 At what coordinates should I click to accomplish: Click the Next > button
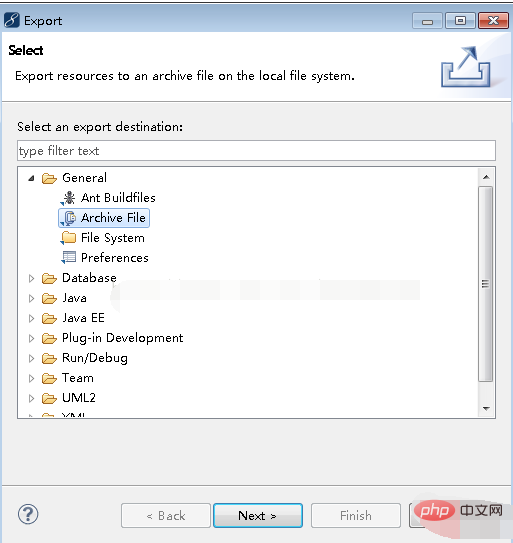pos(258,516)
